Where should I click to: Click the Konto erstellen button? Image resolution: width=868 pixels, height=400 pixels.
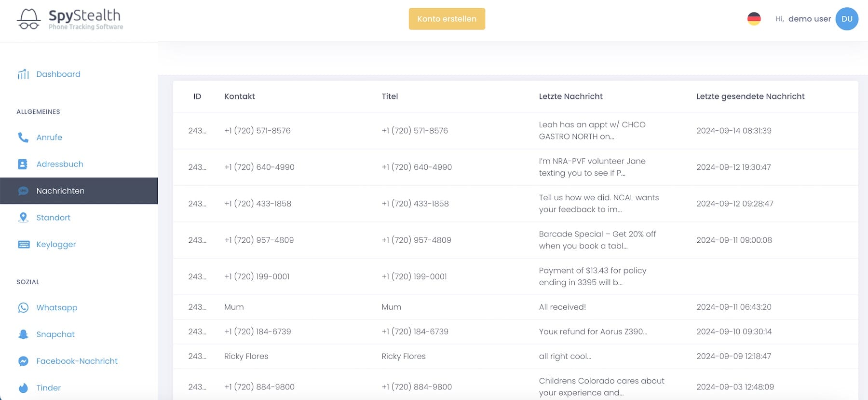click(x=447, y=19)
